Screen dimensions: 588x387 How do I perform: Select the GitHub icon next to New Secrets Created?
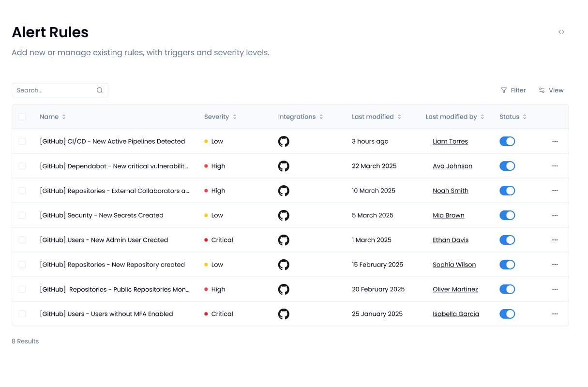click(284, 215)
